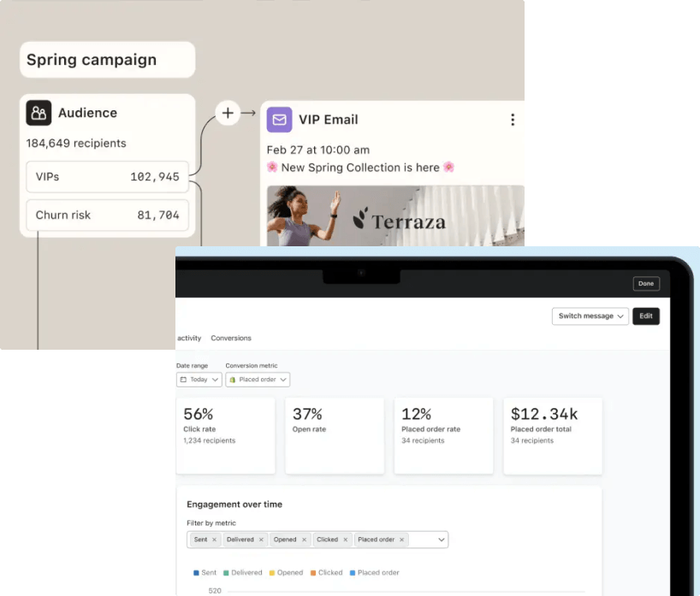
Task: Switch to the Conversions tab
Action: (x=231, y=339)
